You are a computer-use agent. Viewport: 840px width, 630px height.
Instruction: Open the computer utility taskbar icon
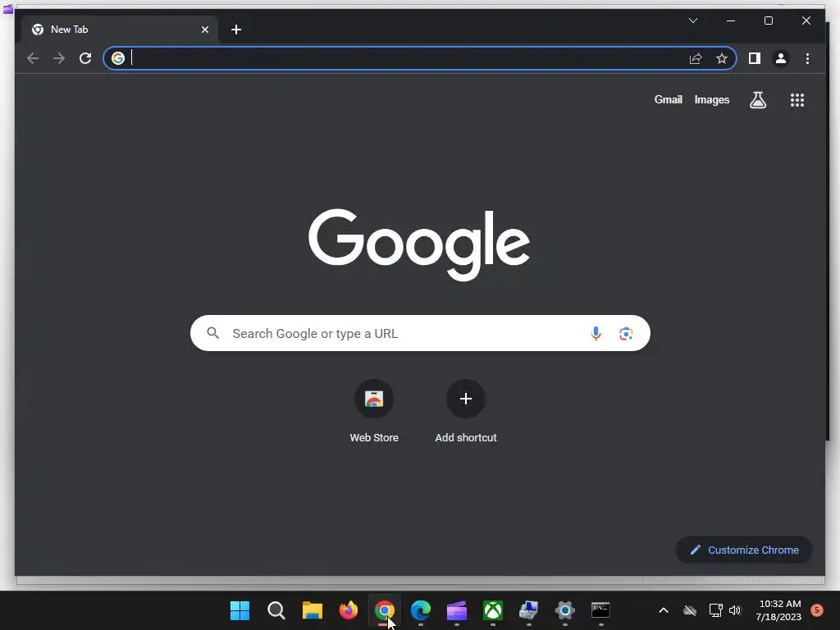click(x=529, y=610)
